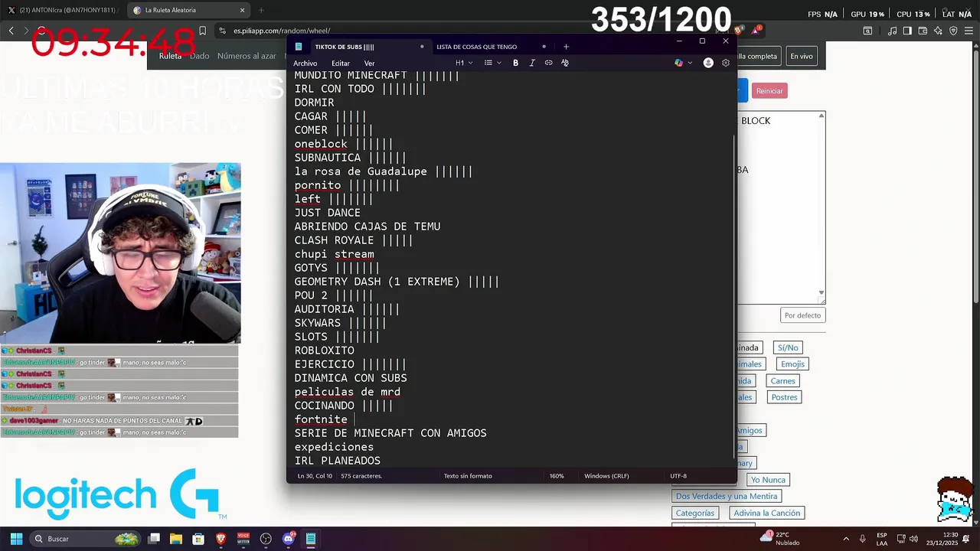This screenshot has height=551, width=980.
Task: Open Brave VPN shield icon
Action: [x=953, y=31]
